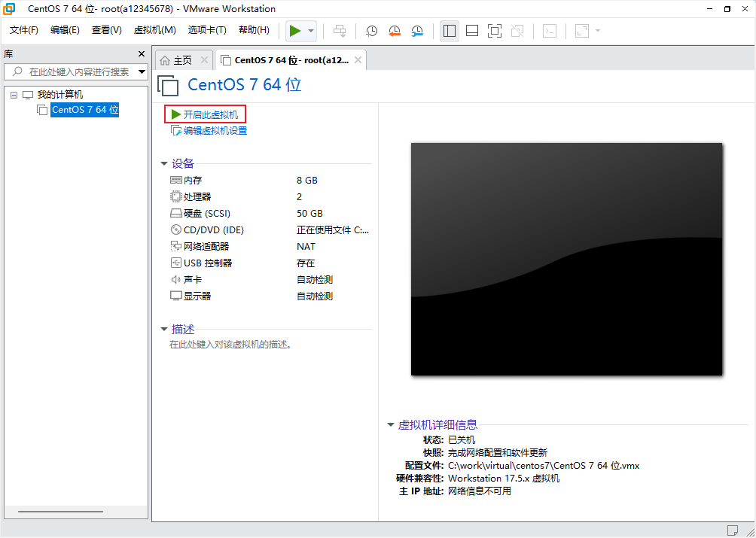The image size is (756, 538).
Task: Close the library panel with X
Action: (141, 54)
